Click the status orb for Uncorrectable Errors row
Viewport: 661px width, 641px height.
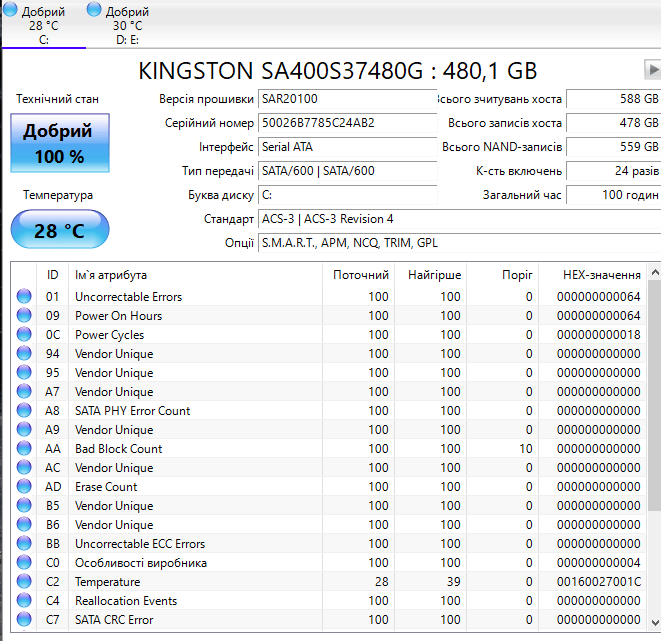point(24,296)
